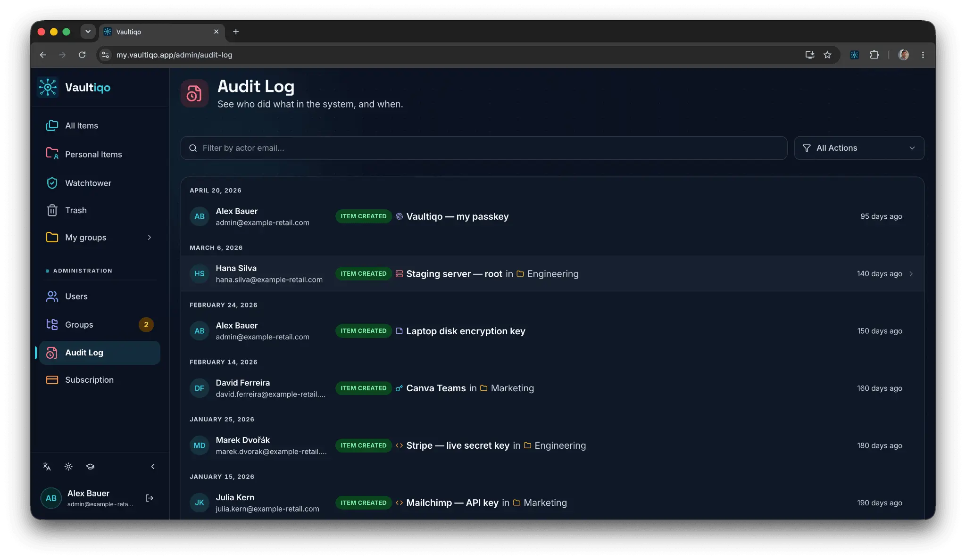Click the server icon by Staging server
The height and width of the screenshot is (560, 966).
coord(399,274)
